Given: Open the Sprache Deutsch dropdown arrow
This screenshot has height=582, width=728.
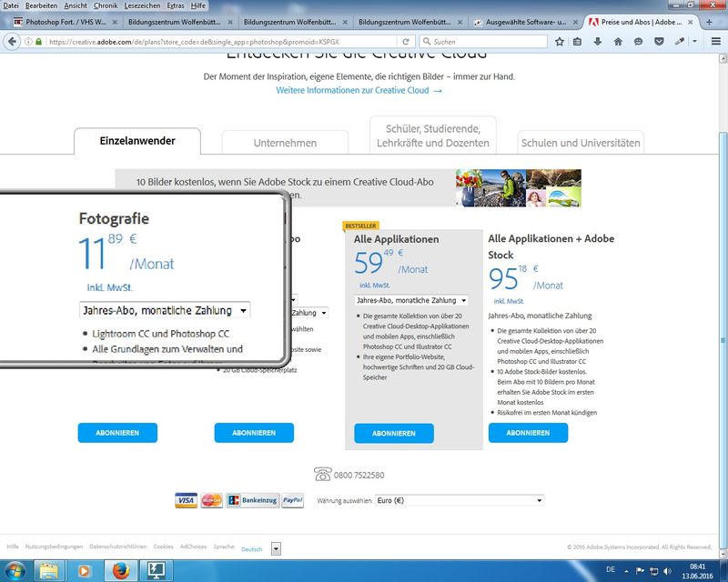Looking at the screenshot, I should [x=276, y=549].
